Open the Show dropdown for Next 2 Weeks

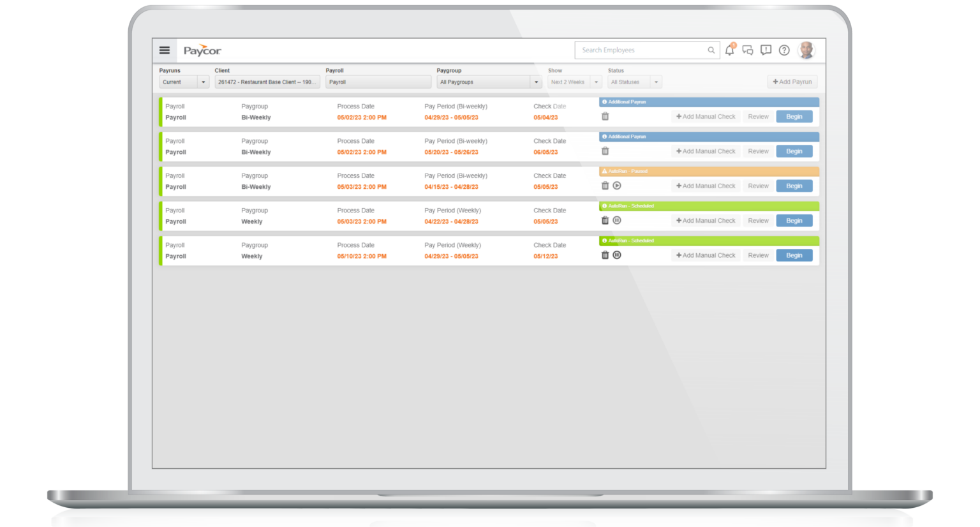click(x=596, y=82)
